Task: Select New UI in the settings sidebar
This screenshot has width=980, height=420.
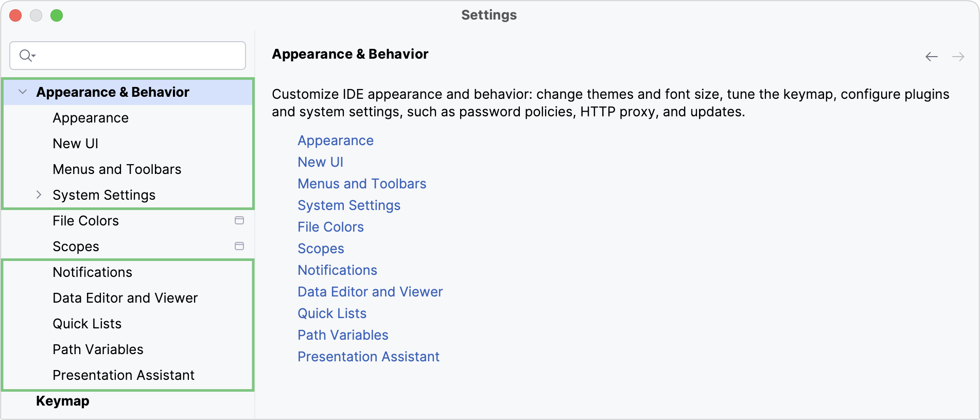Action: (x=75, y=143)
